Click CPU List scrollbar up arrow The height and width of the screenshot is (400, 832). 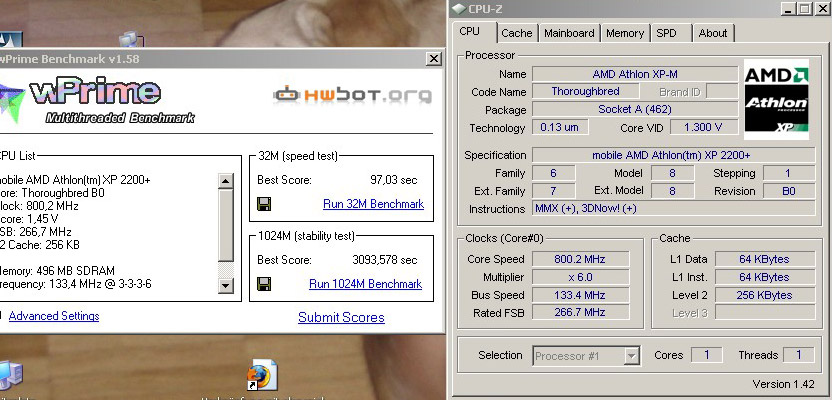tap(226, 181)
